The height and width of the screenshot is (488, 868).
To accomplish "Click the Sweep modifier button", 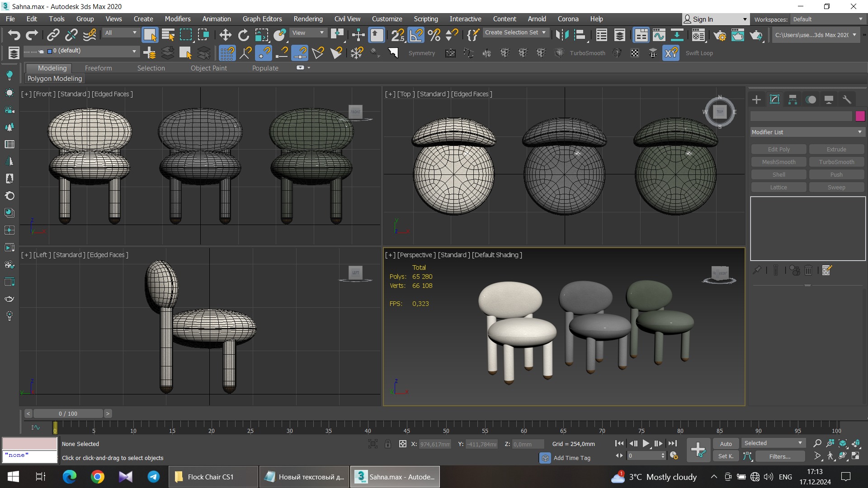I will tap(836, 187).
